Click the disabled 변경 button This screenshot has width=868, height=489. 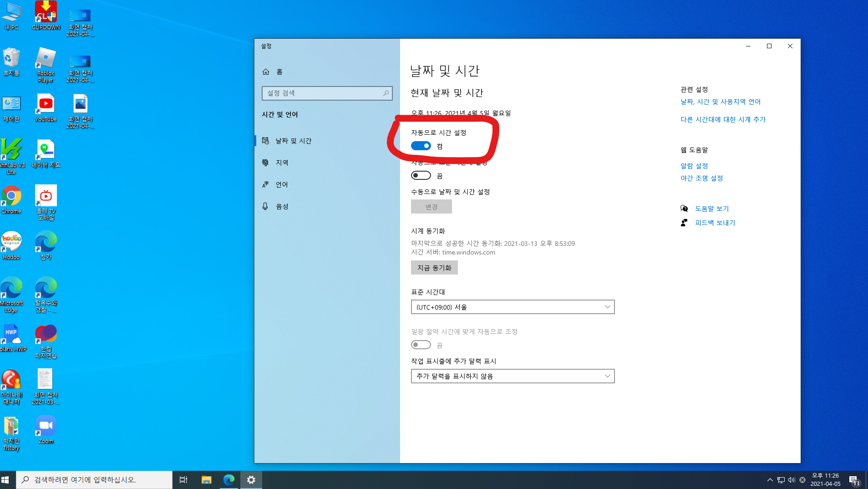click(x=431, y=207)
